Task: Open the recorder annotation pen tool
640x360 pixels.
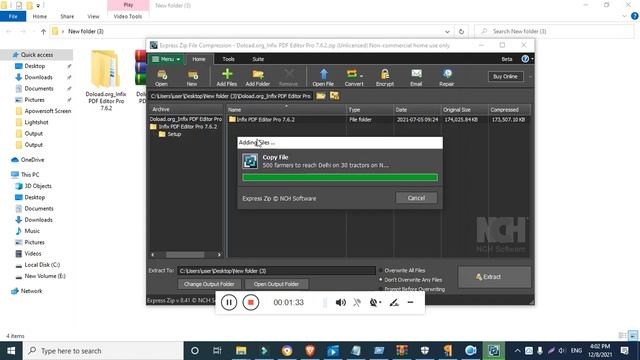Action: coord(394,302)
